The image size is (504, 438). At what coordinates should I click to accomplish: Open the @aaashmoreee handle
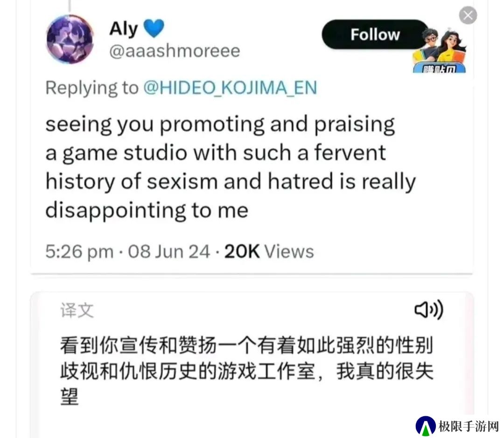pyautogui.click(x=175, y=51)
